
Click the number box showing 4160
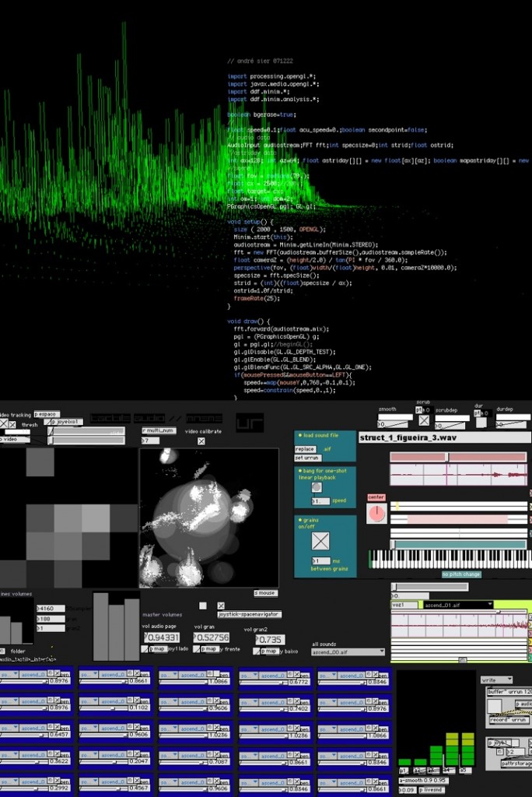click(51, 609)
